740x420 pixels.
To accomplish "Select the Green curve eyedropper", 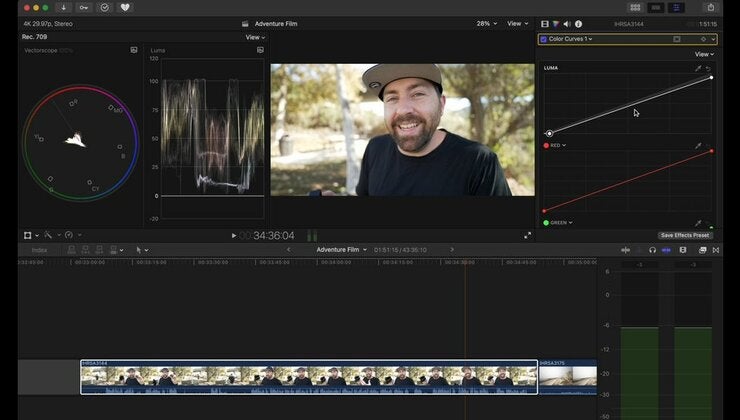I will click(x=698, y=223).
